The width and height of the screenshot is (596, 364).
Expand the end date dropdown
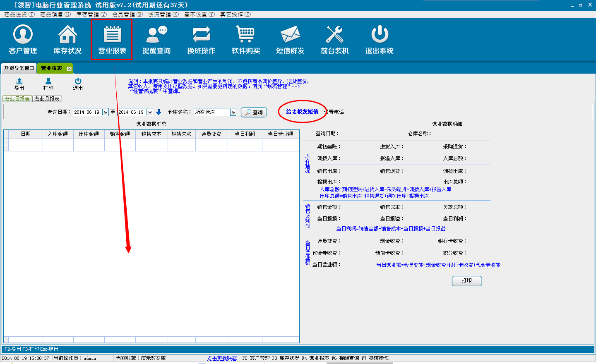(x=150, y=113)
